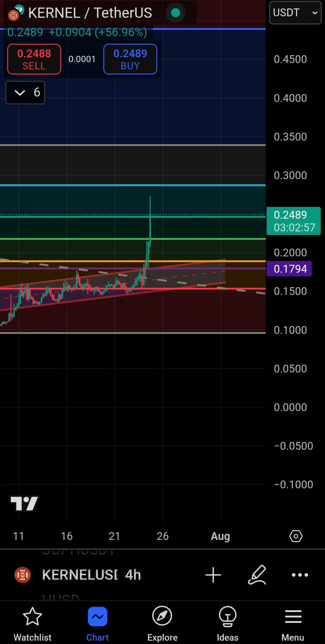Expand the indicators legend showing 6
325x644 pixels.
(25, 93)
